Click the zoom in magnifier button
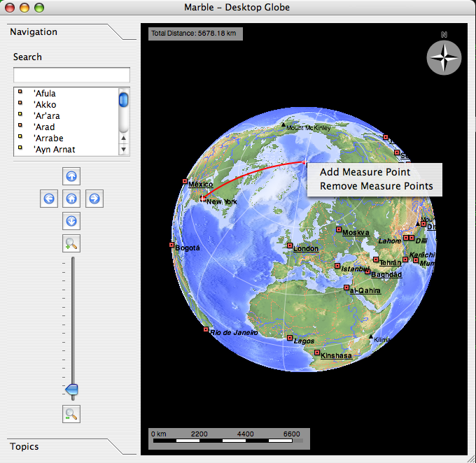The image size is (476, 463). point(71,243)
